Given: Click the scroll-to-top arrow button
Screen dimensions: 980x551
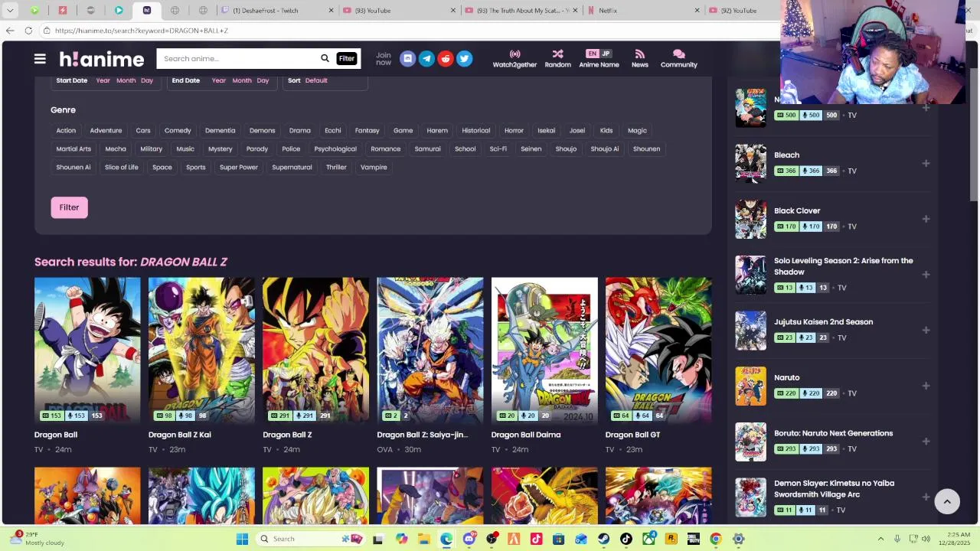Looking at the screenshot, I should (947, 501).
